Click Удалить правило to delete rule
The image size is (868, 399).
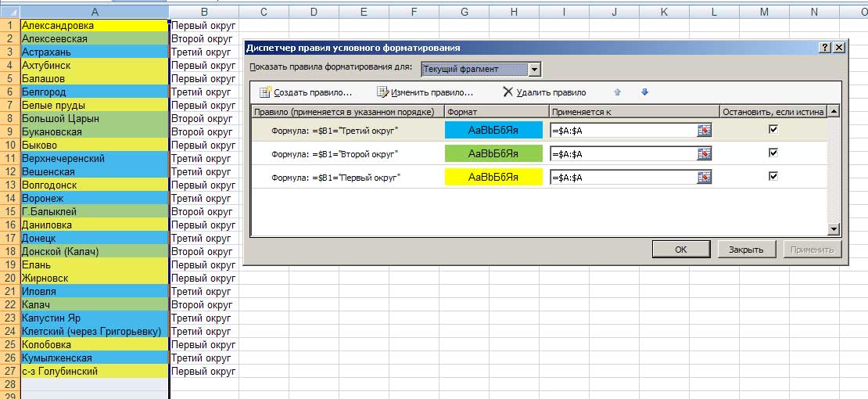544,92
